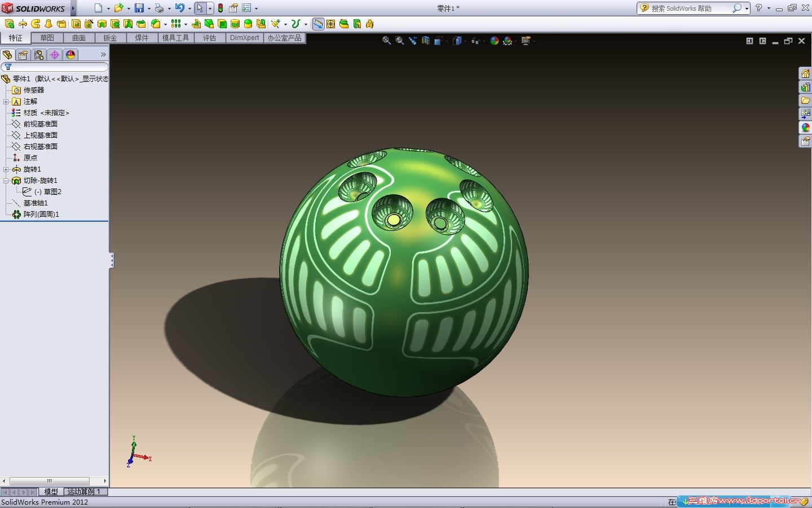Viewport: 812px width, 508px height.
Task: Open the Custom Properties task pane icon
Action: (805, 141)
